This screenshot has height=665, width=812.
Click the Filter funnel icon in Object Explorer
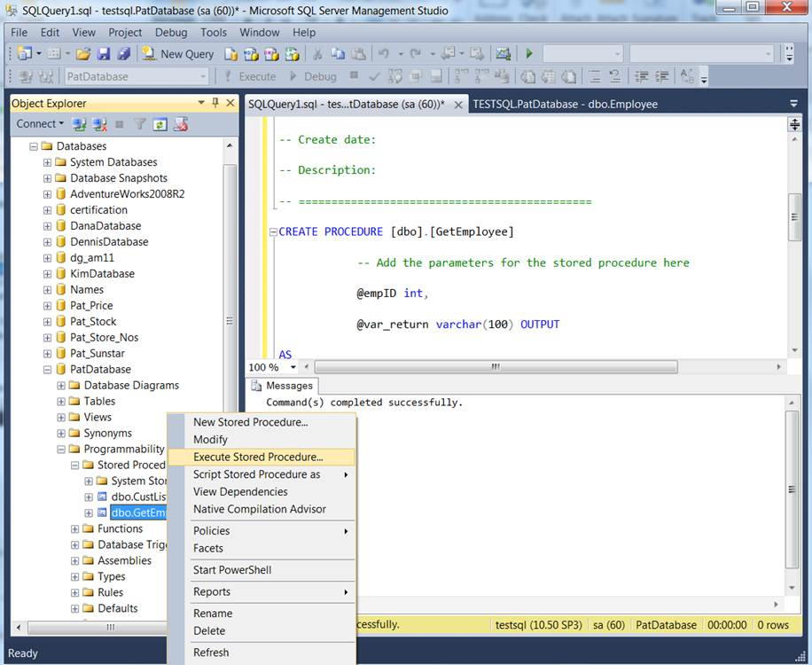140,124
